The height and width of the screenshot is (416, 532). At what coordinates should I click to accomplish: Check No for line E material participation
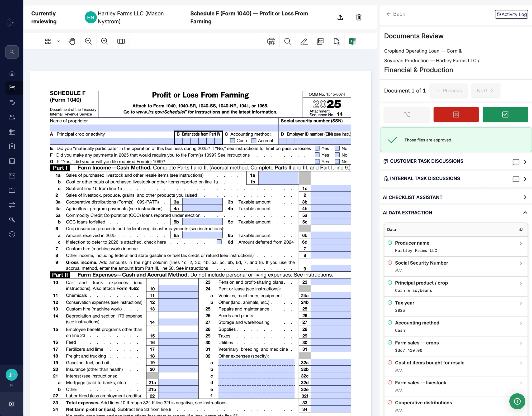[x=337, y=148]
